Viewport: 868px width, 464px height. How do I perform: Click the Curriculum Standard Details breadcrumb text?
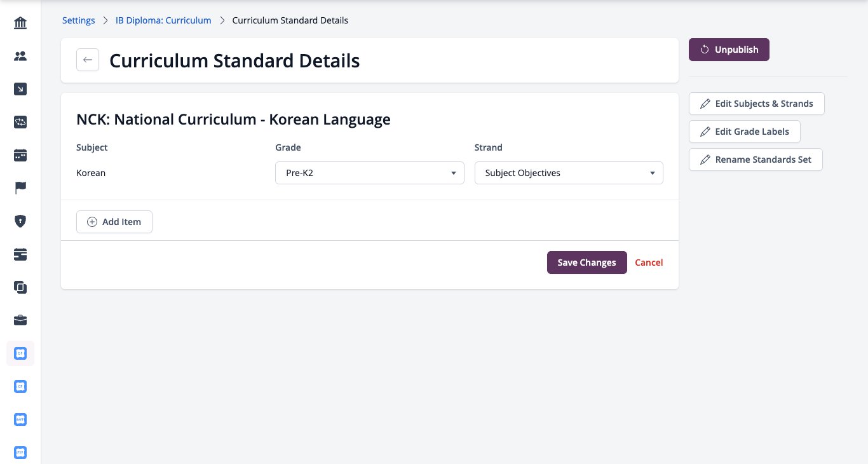[x=290, y=20]
